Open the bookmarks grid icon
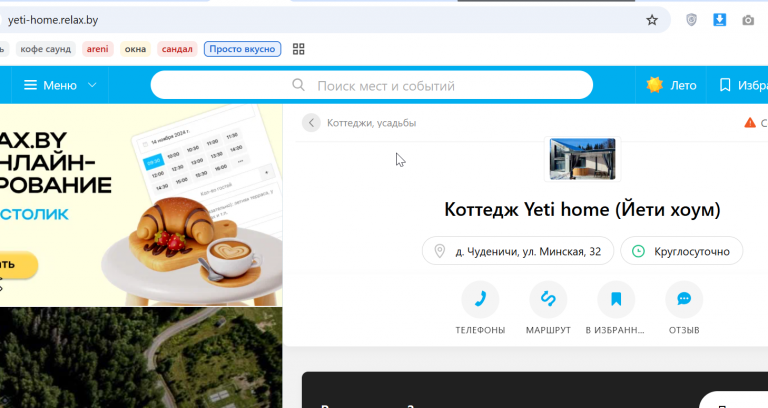The width and height of the screenshot is (768, 408). click(x=298, y=49)
